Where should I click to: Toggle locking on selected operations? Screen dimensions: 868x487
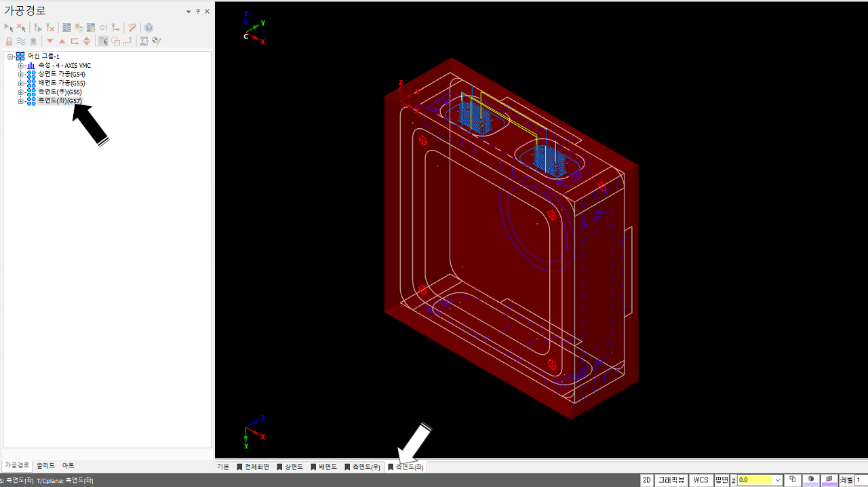[x=9, y=41]
